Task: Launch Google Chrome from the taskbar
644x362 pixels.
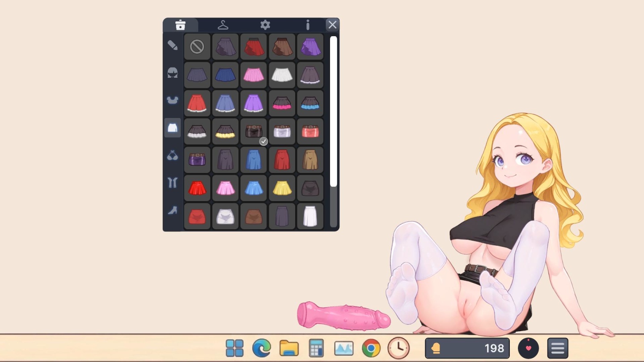Action: point(371,348)
